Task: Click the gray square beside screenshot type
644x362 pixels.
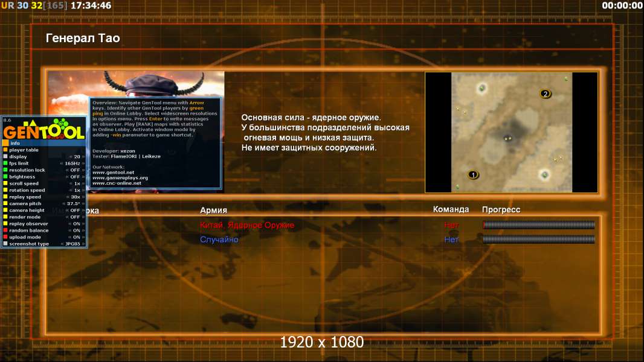Action: tap(5, 244)
